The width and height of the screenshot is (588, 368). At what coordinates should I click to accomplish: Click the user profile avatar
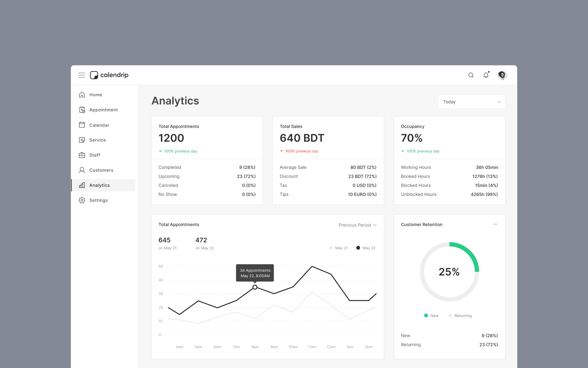pos(502,75)
